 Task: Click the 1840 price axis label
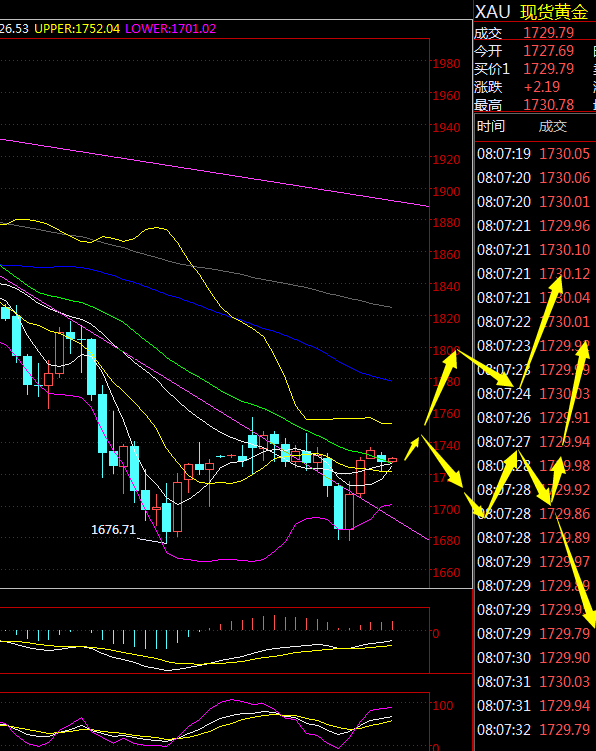coord(447,286)
